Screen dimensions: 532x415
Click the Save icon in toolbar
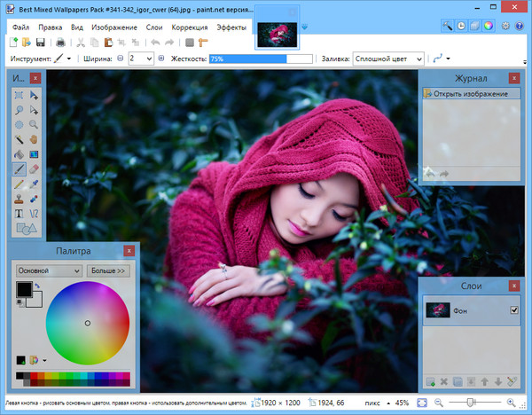40,42
